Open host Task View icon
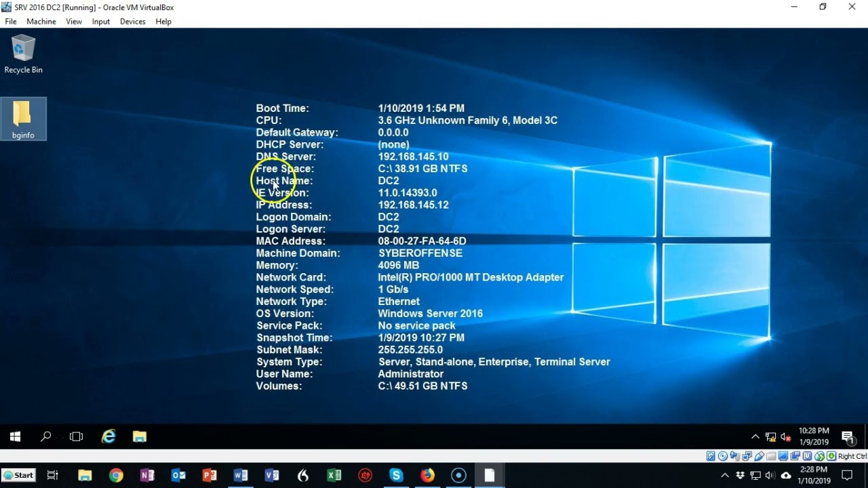This screenshot has height=488, width=868. 52,476
